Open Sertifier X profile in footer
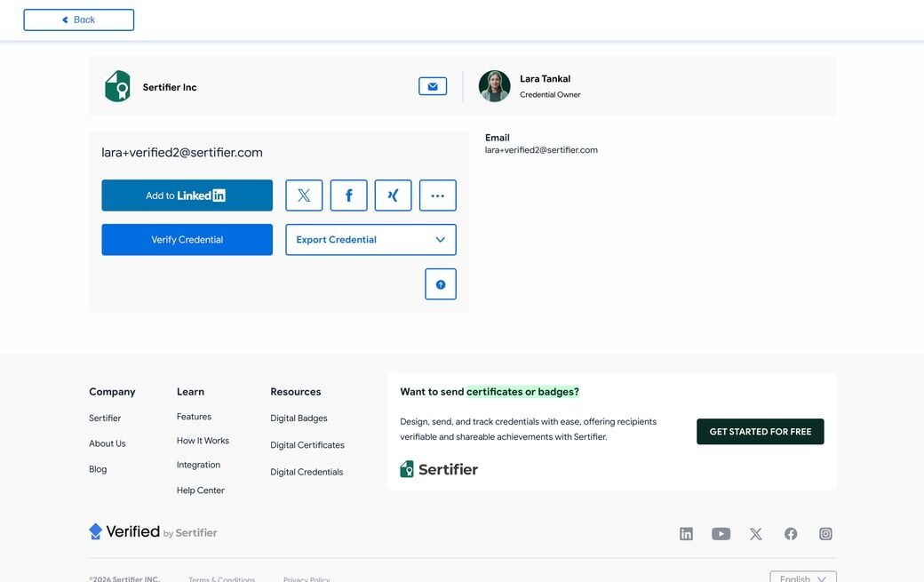The height and width of the screenshot is (582, 924). 755,534
